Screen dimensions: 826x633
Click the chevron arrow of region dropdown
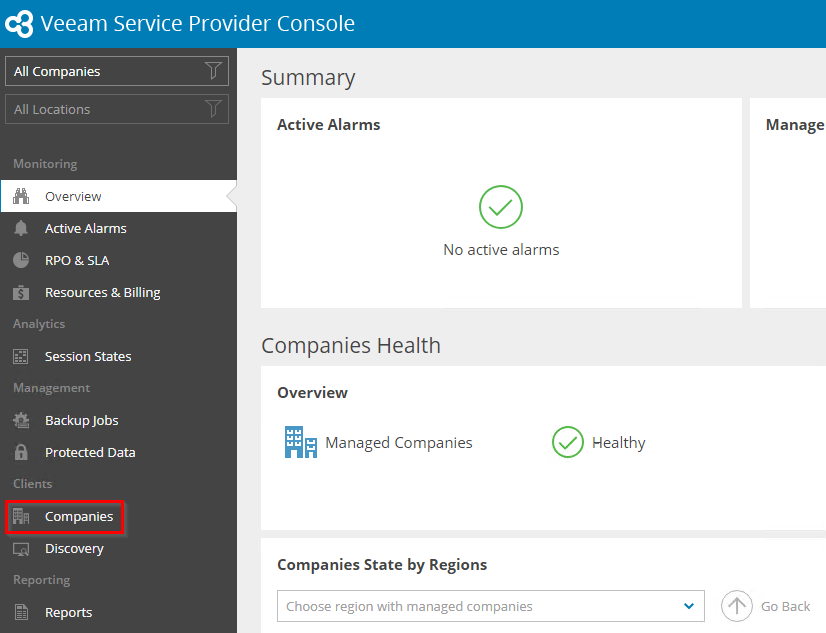(689, 606)
